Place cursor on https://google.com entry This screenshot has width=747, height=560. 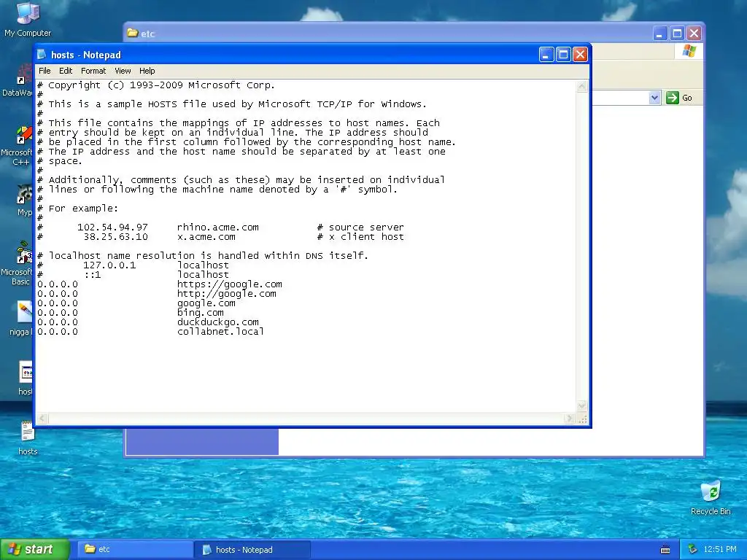coord(229,284)
